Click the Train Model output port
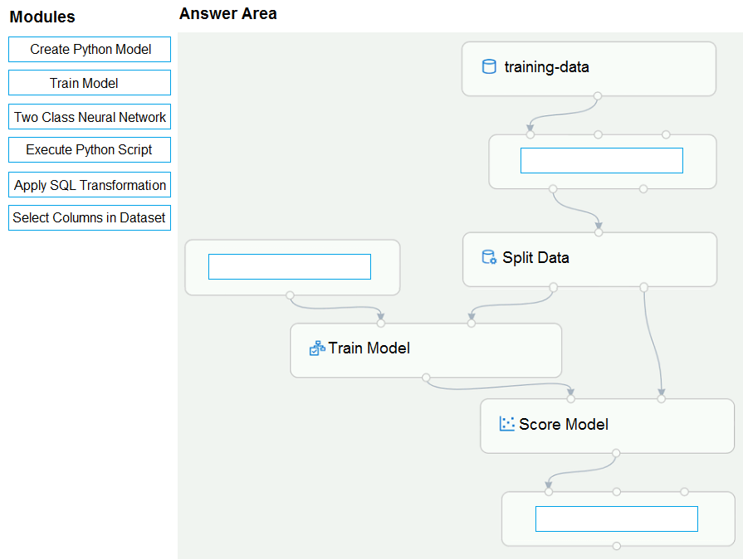The image size is (743, 560). [x=426, y=377]
